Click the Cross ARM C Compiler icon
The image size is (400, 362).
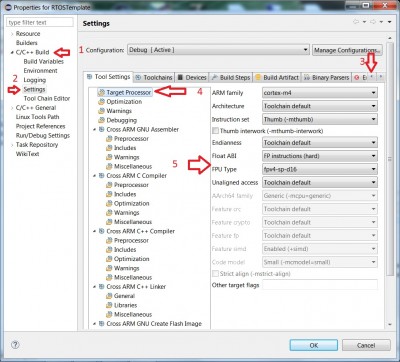pyautogui.click(x=102, y=176)
